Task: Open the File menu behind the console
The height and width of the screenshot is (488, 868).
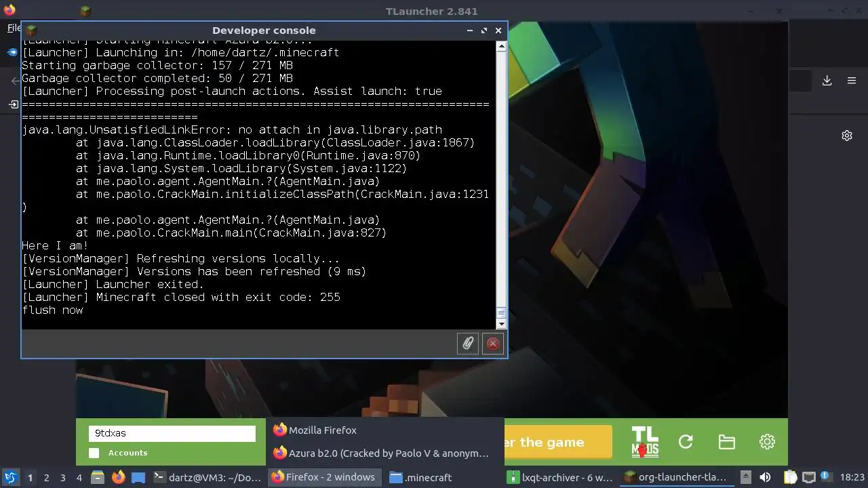Action: (x=14, y=28)
